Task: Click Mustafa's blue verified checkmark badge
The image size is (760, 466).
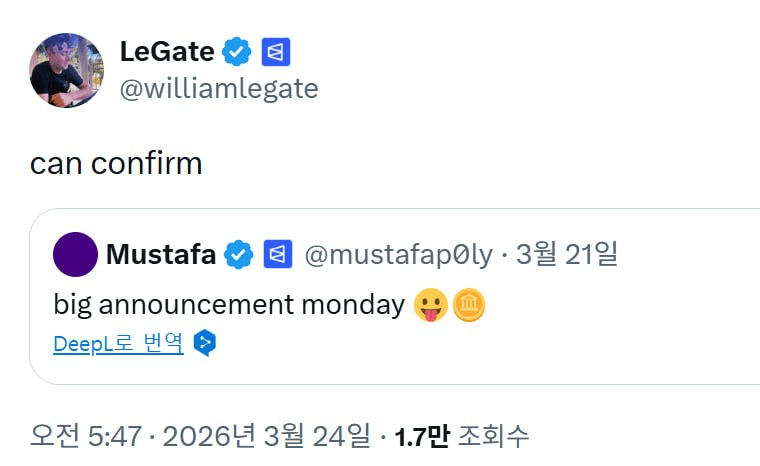Action: 238,255
